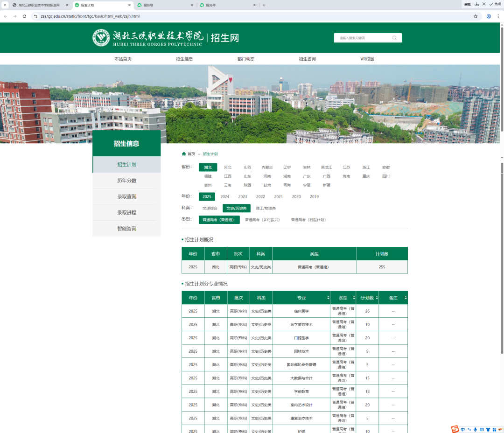This screenshot has width=504, height=433.
Task: Choose 河北 province filter
Action: click(227, 167)
